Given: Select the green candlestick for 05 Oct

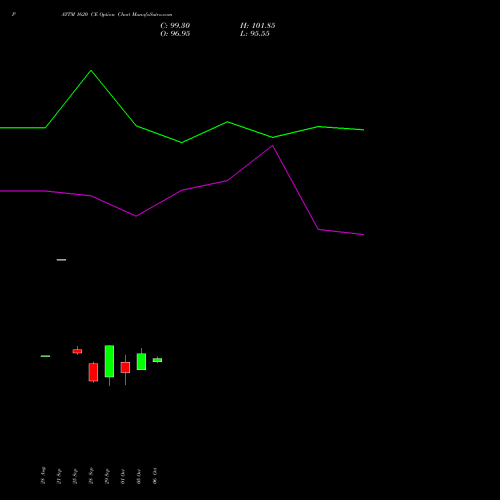Looking at the screenshot, I should tap(141, 362).
